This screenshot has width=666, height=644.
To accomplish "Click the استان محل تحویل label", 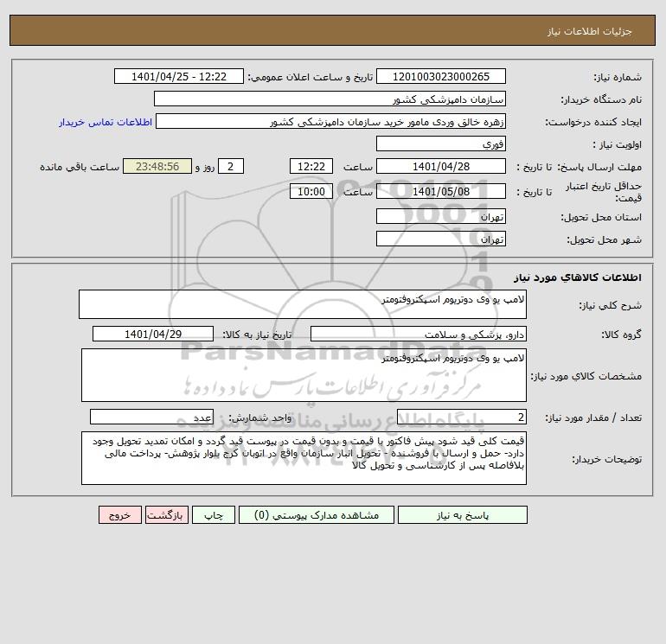I will coord(601,217).
